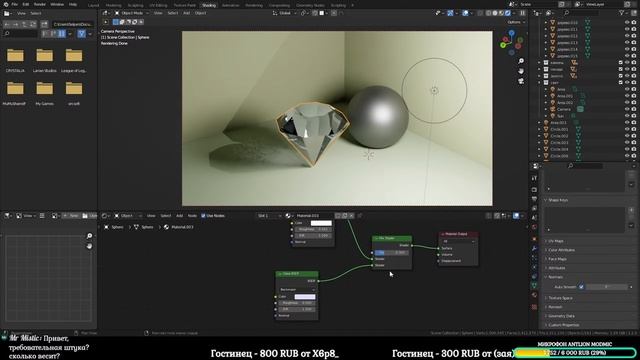Click the pan hand icon in 3D viewport

(x=521, y=71)
